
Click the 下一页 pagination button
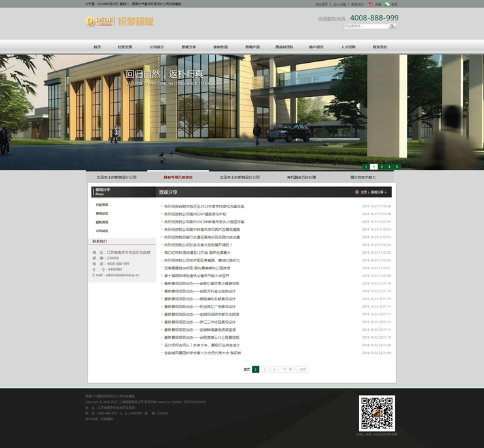point(287,370)
